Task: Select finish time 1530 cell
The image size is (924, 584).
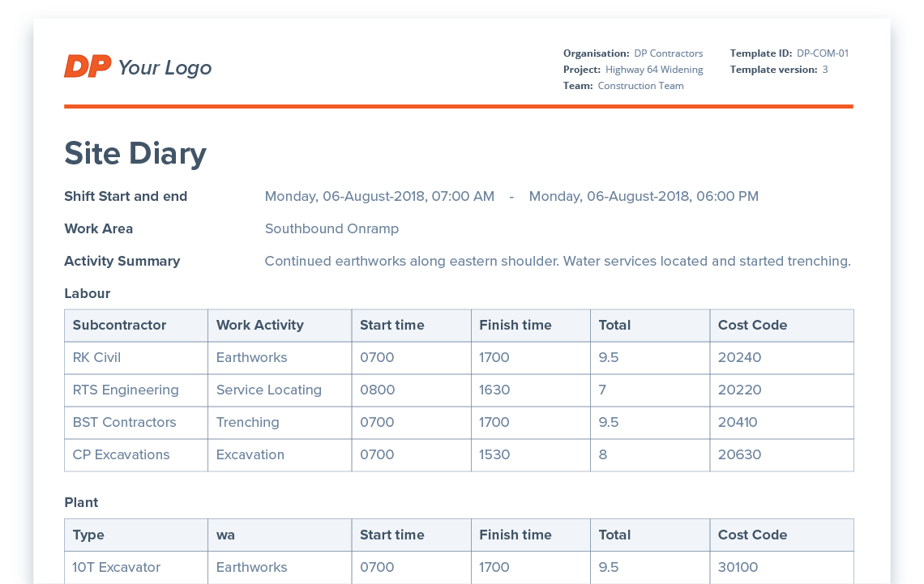Action: click(x=531, y=455)
